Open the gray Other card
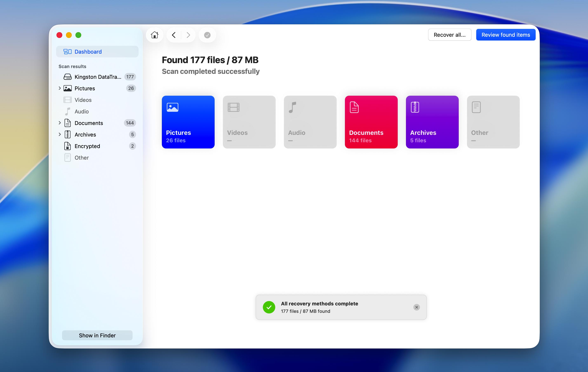The width and height of the screenshot is (588, 372). pyautogui.click(x=493, y=122)
